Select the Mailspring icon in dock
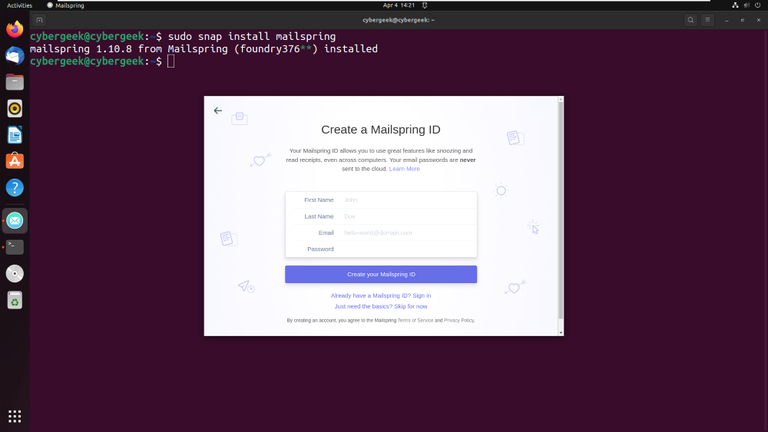 (15, 220)
